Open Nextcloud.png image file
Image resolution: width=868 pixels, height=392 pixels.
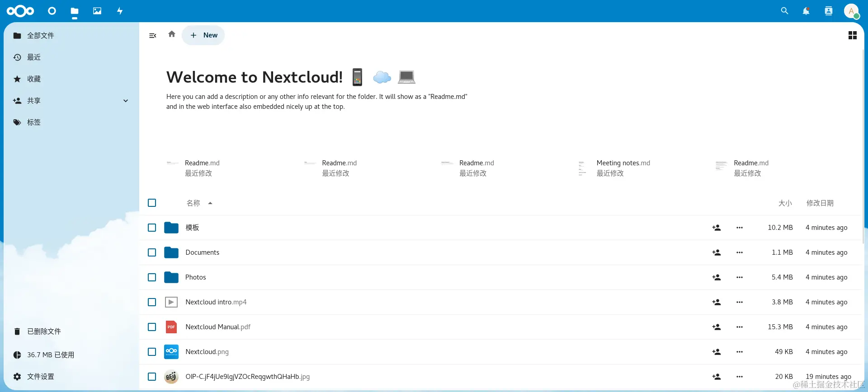207,352
